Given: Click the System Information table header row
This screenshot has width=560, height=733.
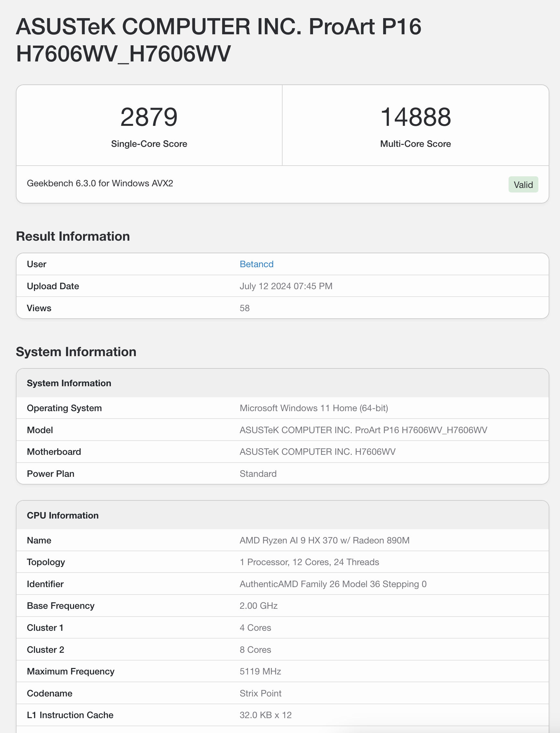Looking at the screenshot, I should (x=282, y=383).
